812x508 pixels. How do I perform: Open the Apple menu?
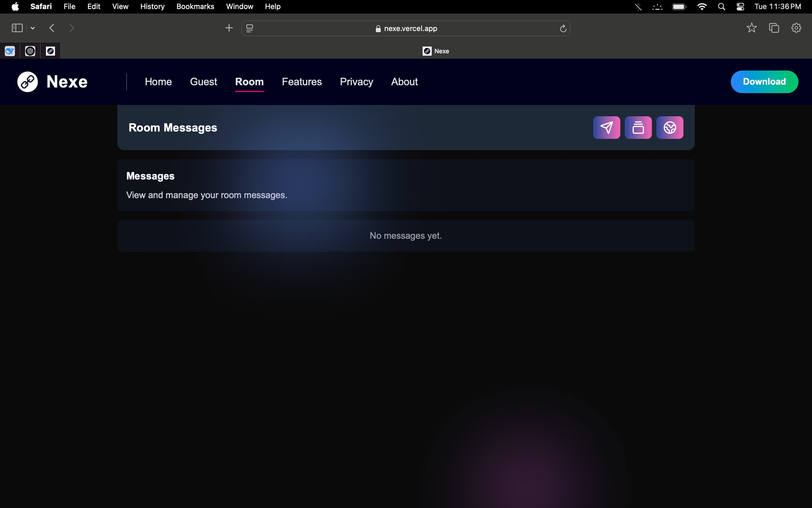pos(15,6)
